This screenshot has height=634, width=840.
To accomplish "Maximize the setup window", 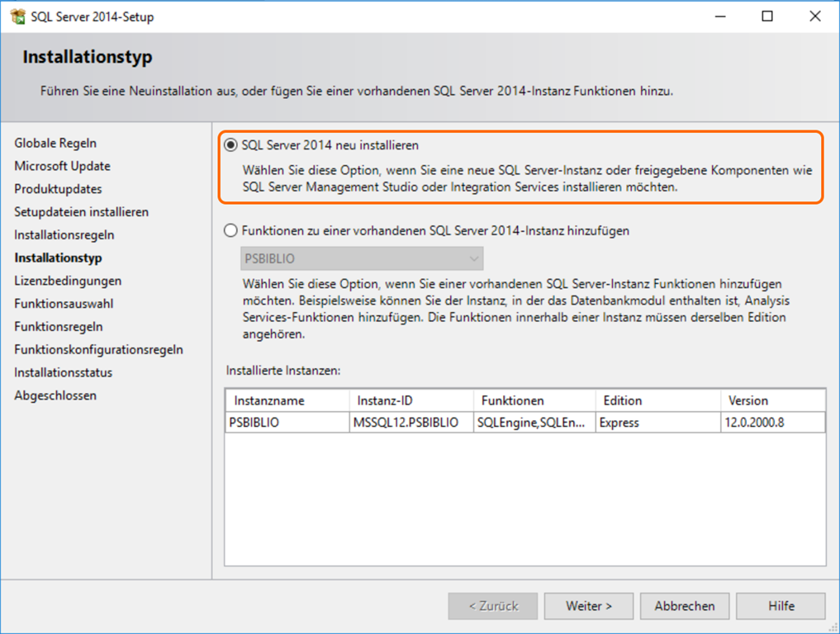I will click(x=767, y=17).
